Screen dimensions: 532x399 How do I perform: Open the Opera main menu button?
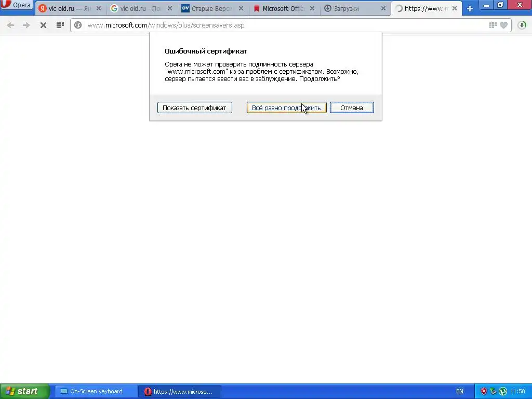pos(16,5)
